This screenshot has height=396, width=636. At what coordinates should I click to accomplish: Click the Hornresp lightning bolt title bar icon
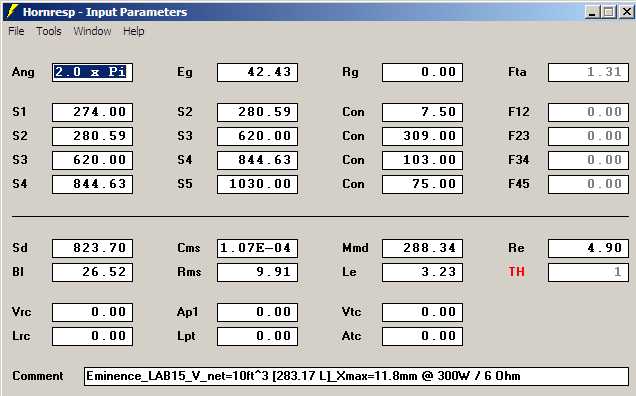pyautogui.click(x=12, y=11)
